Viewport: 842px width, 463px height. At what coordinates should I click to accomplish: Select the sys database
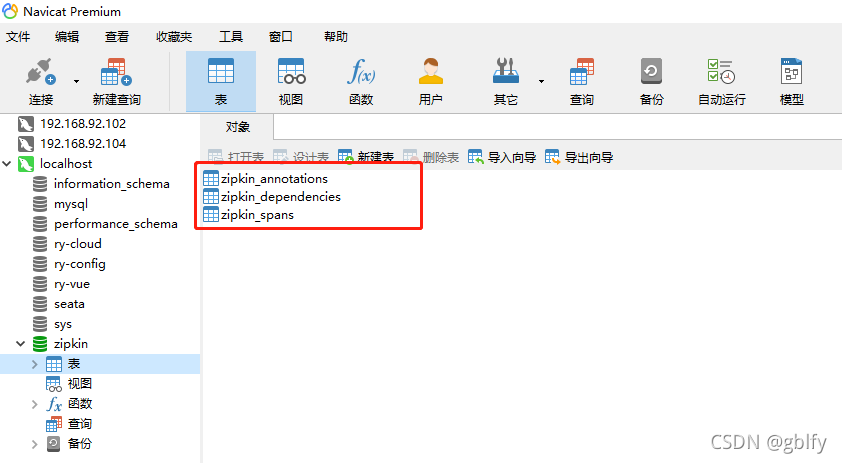click(x=52, y=324)
